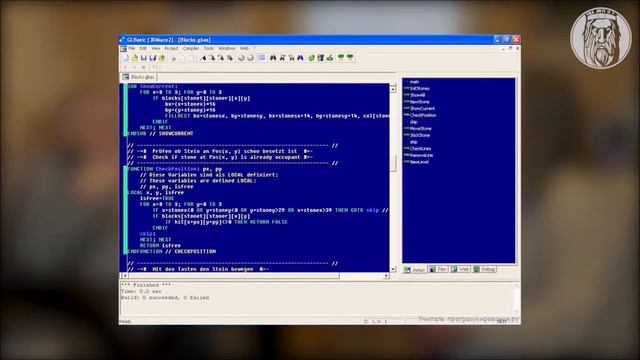Jump to NewLevel in the jump list
This screenshot has width=640, height=360.
coord(419,162)
